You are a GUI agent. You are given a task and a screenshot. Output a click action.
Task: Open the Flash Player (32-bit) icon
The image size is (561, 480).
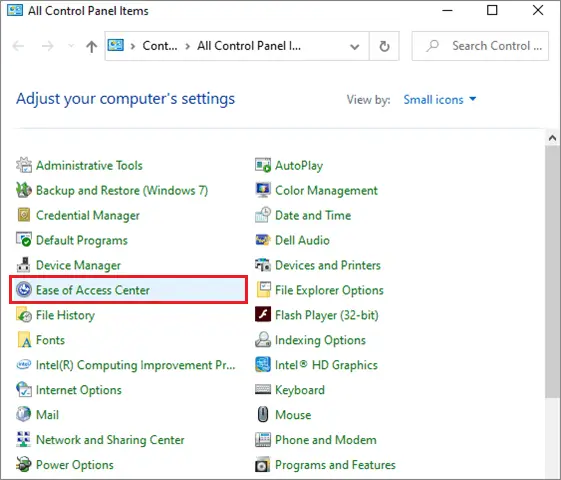coord(263,315)
